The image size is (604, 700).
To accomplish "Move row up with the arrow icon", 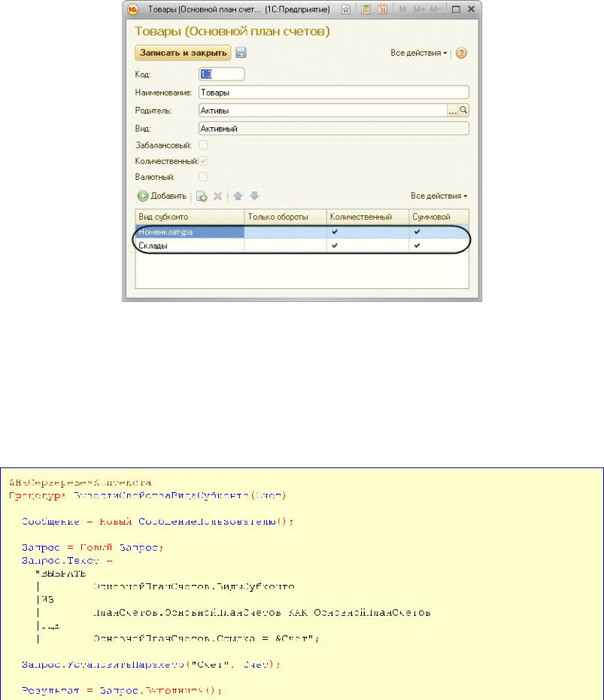I will coord(238,196).
